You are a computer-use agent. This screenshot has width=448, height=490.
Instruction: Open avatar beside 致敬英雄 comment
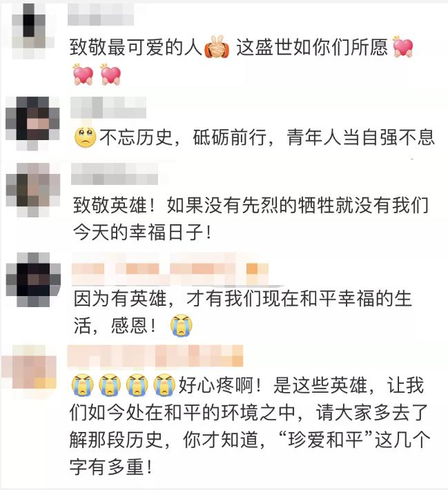33,190
